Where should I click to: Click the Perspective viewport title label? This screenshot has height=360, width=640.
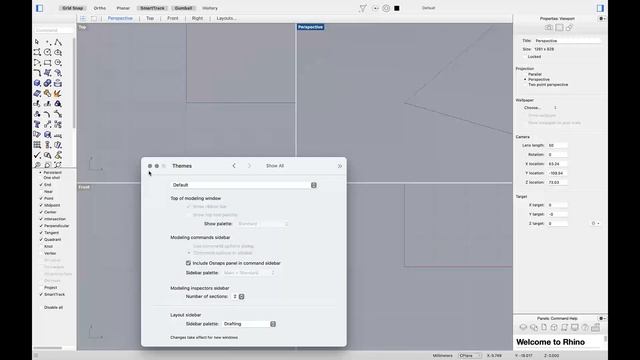coord(310,27)
